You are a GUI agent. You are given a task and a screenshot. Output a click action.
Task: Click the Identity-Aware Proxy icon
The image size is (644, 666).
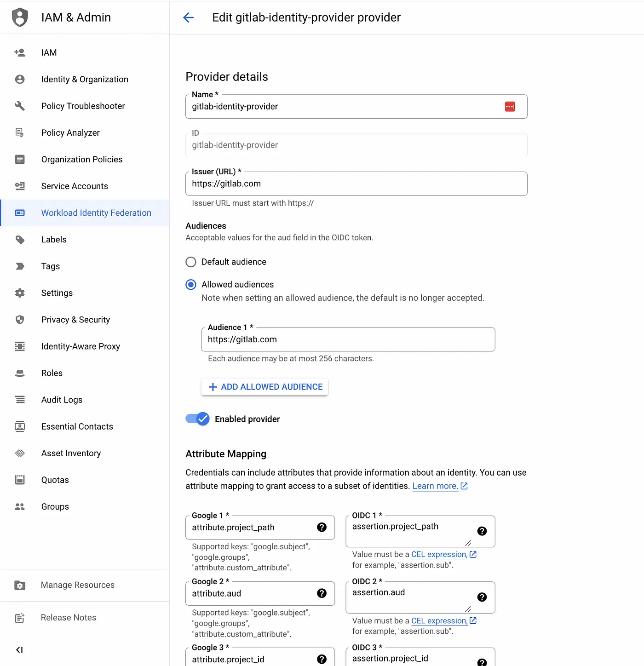20,346
